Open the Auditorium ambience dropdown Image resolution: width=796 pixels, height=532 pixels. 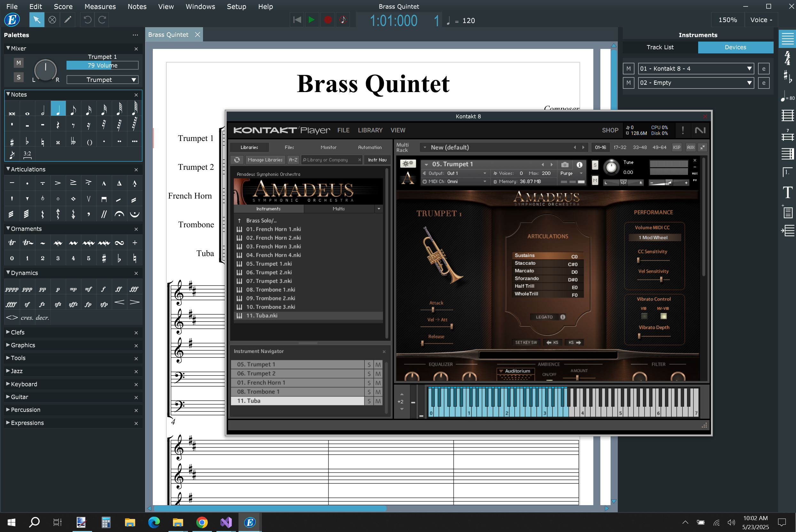[515, 371]
